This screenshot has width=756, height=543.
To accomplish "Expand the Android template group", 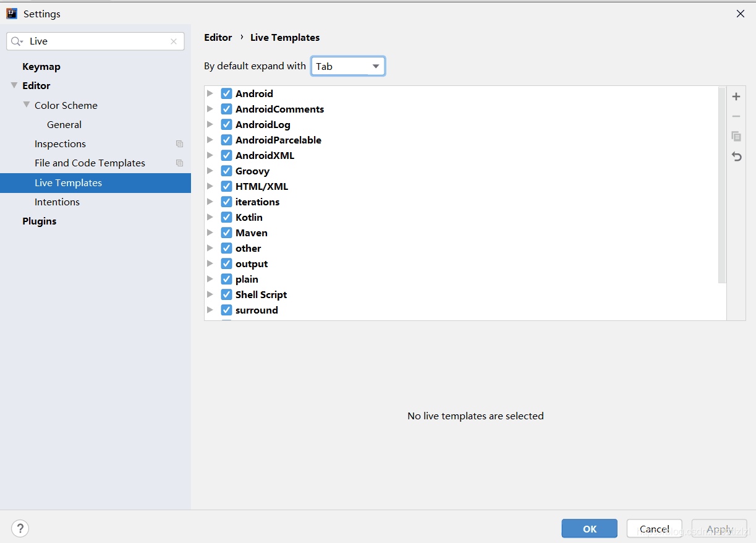I will 210,93.
